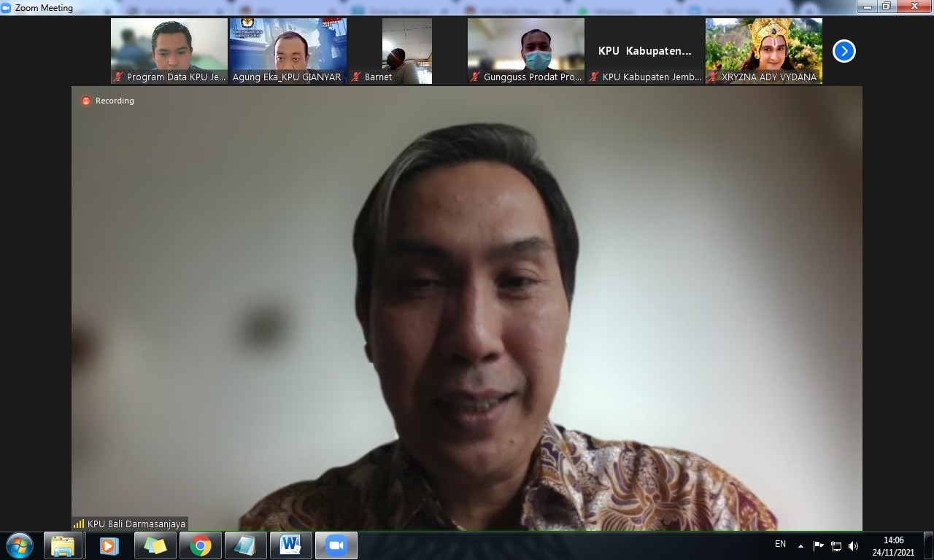This screenshot has width=934, height=560.
Task: Open EN language input selector
Action: 780,544
